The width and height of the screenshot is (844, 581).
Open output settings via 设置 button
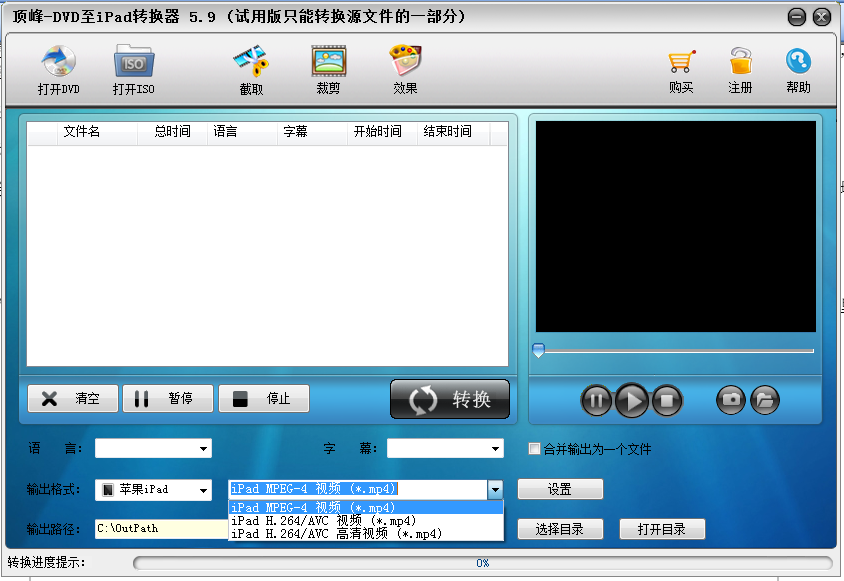click(x=560, y=489)
